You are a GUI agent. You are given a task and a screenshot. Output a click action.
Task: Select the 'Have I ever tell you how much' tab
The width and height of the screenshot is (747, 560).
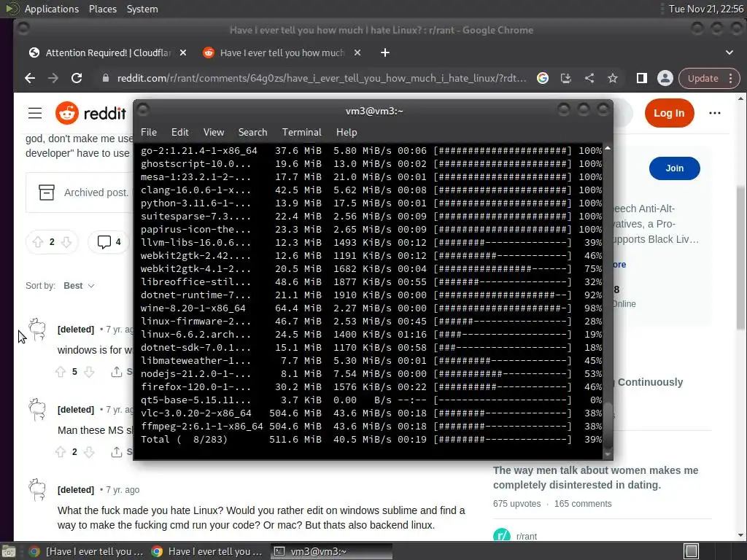pos(282,52)
